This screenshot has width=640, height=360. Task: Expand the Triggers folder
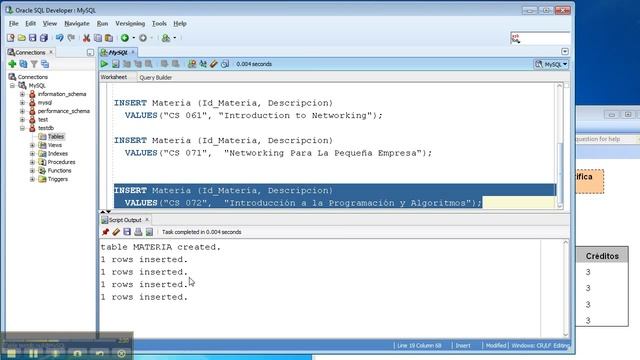[x=32, y=179]
